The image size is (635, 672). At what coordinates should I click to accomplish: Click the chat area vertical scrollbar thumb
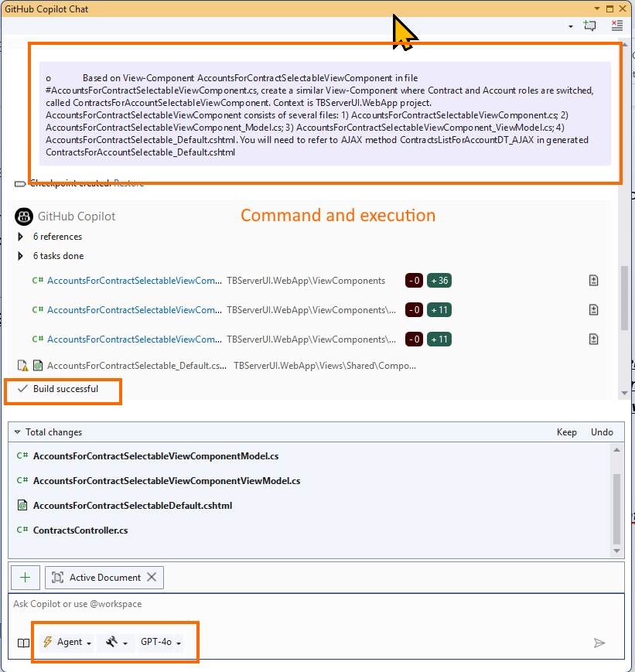click(x=624, y=298)
